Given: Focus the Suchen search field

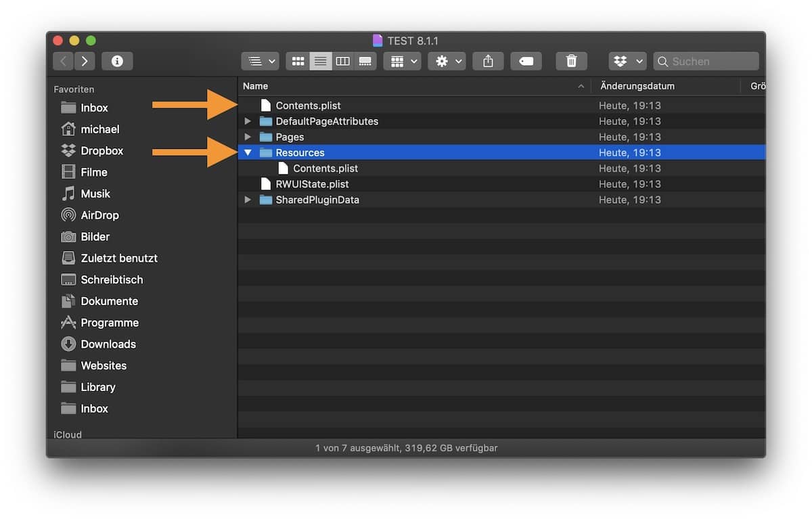Looking at the screenshot, I should (x=706, y=61).
